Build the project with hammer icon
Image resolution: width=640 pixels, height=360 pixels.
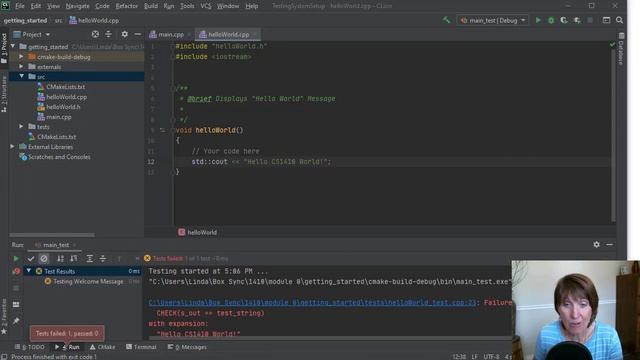(447, 20)
